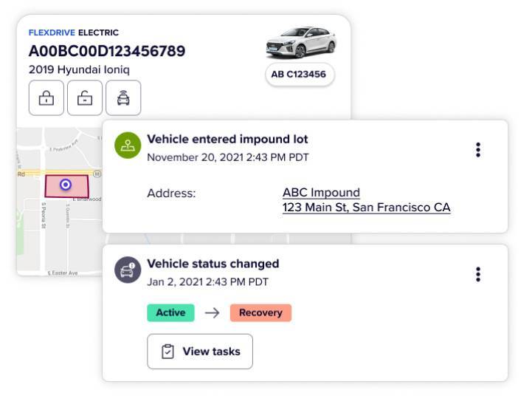This screenshot has width=532, height=407.
Task: Open the status changed card three-dot menu
Action: [478, 275]
